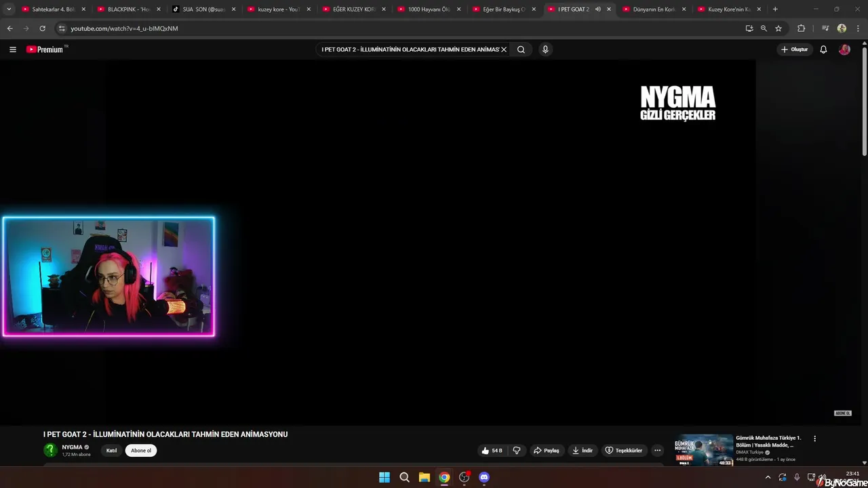
Task: Open options menu for Gümrük Muhafaza suggestion
Action: 814,439
